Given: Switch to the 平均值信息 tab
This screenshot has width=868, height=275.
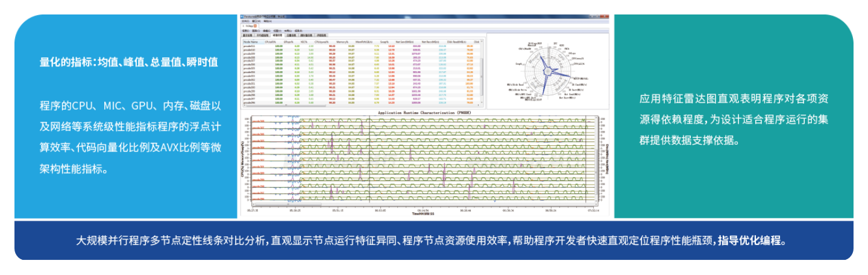Looking at the screenshot, I should pos(263,36).
